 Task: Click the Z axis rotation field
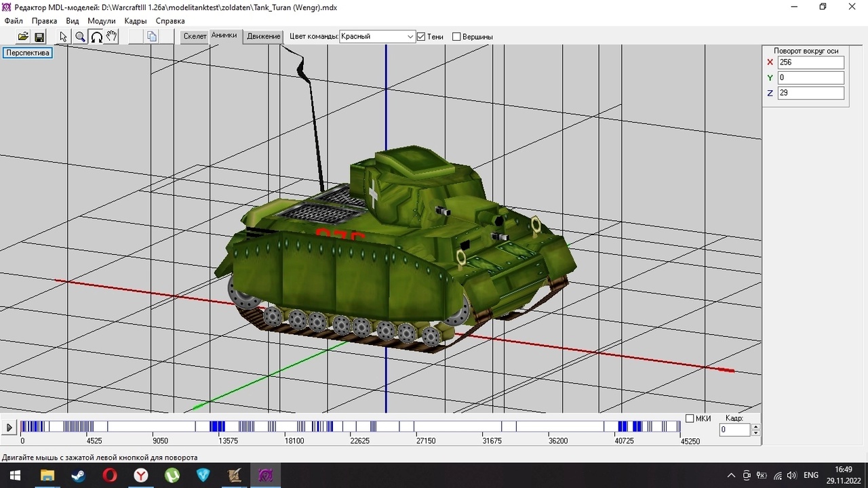(810, 93)
